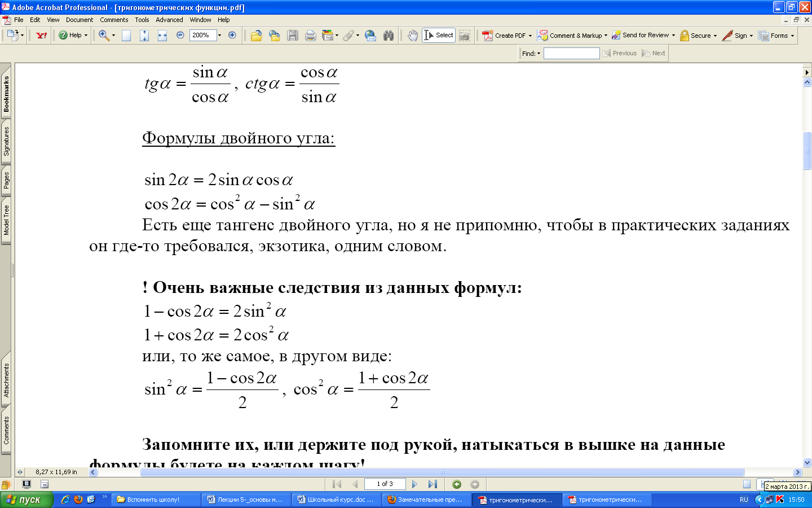812x508 pixels.
Task: Open Search with binoculars icon
Action: click(x=389, y=36)
